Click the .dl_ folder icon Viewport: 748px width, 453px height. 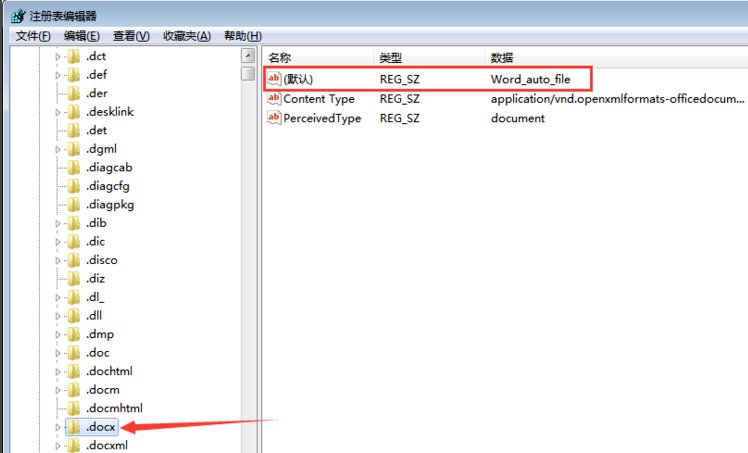pos(73,298)
